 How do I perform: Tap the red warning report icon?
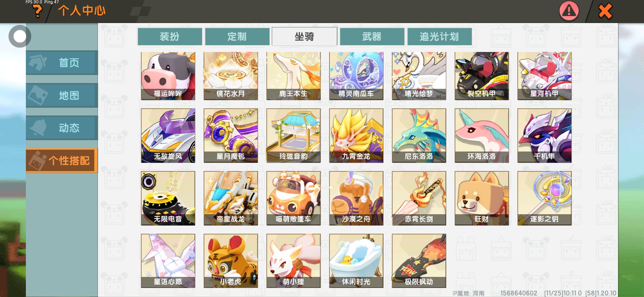tap(569, 11)
